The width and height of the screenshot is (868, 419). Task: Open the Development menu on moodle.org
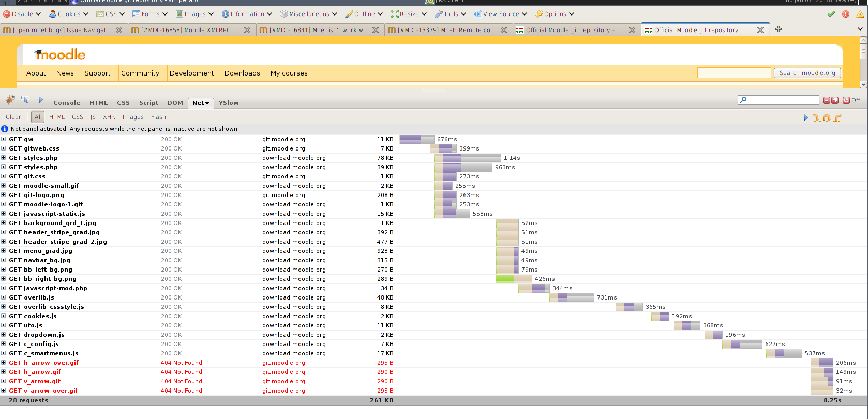coord(191,73)
